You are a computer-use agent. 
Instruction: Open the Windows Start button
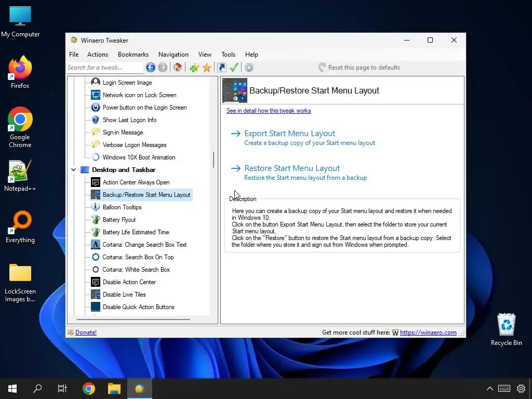pyautogui.click(x=12, y=389)
